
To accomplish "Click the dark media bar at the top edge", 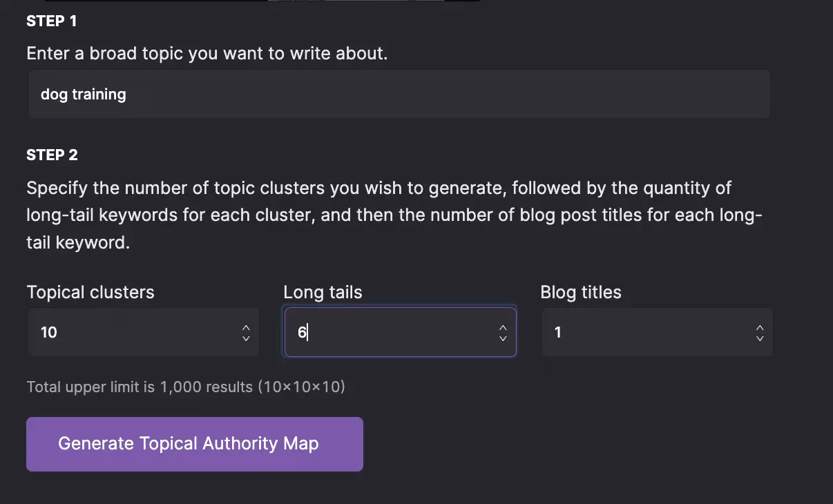I will [262, 1].
